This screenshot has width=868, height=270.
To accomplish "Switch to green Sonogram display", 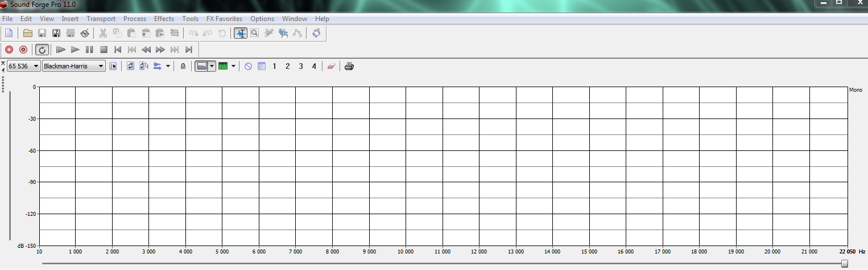I will pyautogui.click(x=223, y=66).
